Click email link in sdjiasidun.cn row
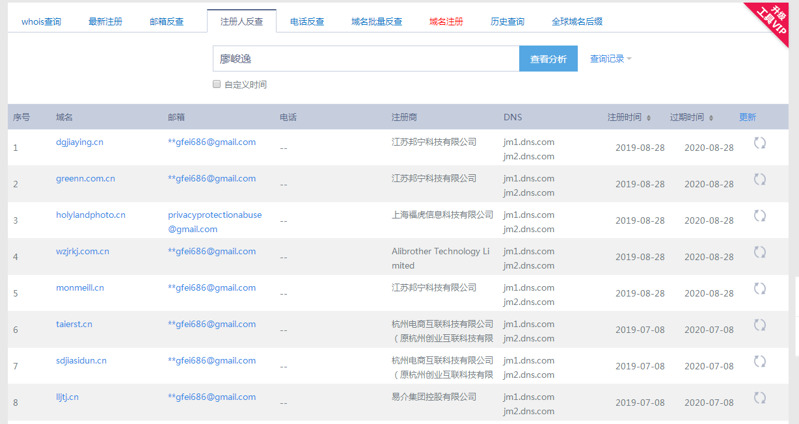Image resolution: width=799 pixels, height=424 pixels. click(x=212, y=361)
